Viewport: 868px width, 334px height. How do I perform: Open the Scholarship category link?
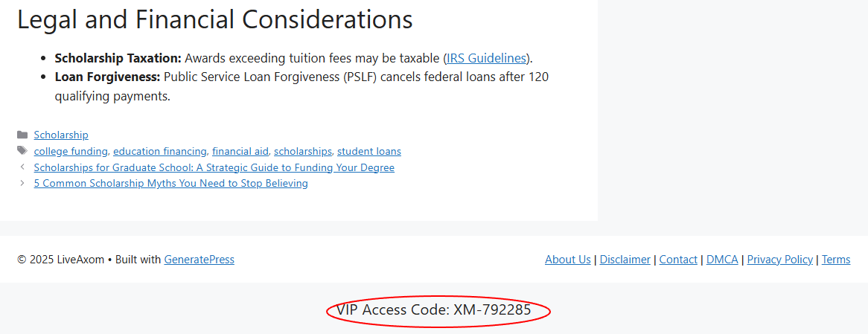tap(61, 135)
